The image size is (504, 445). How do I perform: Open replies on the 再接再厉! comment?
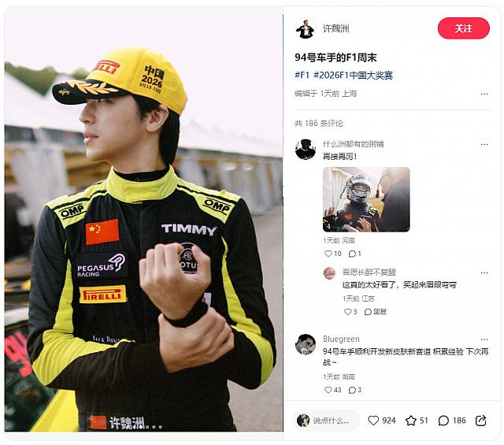[x=352, y=254]
